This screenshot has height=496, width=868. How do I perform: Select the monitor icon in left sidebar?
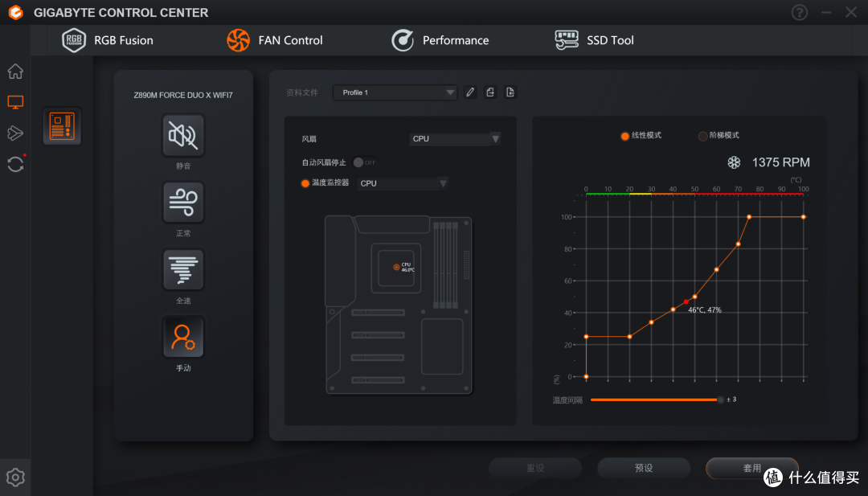pos(15,102)
